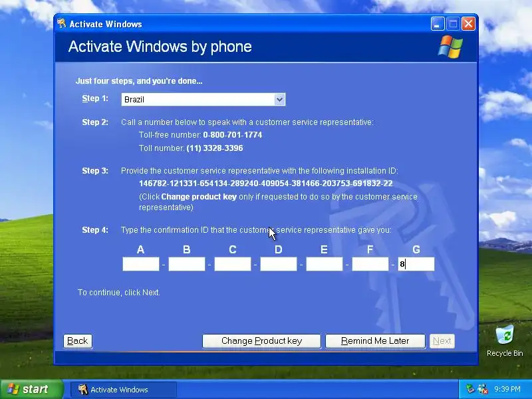Image resolution: width=532 pixels, height=399 pixels.
Task: Click the 'Just four steps, and you're done...' text
Action: (139, 81)
